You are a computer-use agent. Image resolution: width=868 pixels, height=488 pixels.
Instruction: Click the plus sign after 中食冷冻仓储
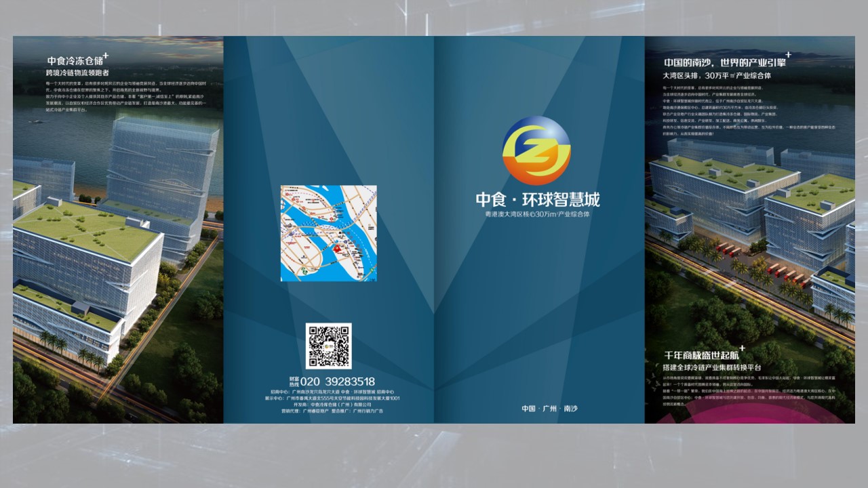pos(106,54)
